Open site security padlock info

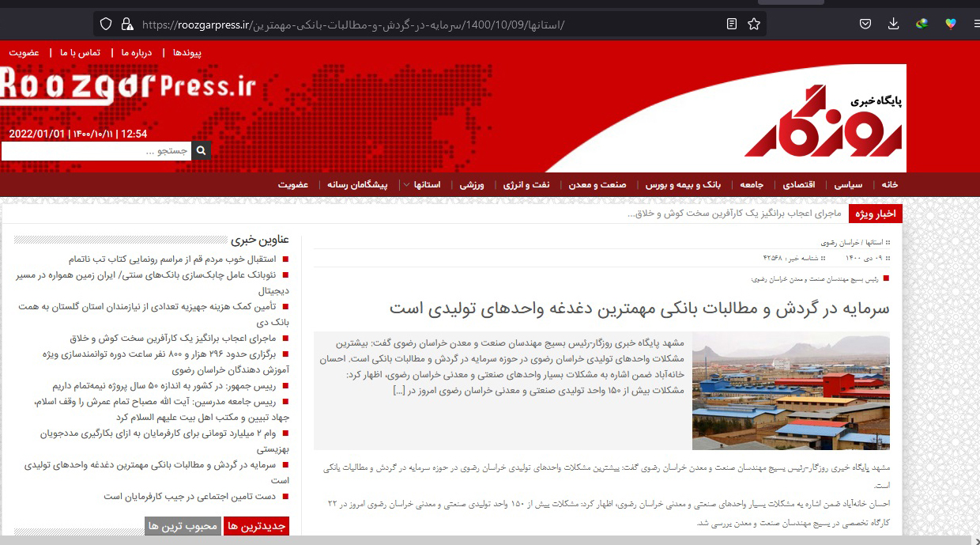[126, 25]
